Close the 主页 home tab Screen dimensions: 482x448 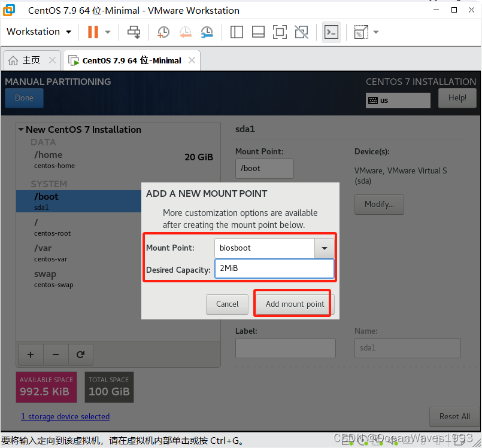coord(52,60)
